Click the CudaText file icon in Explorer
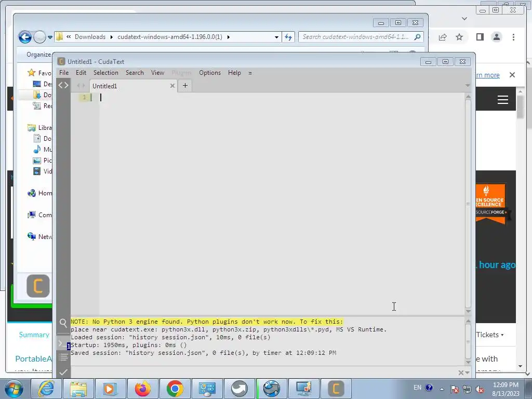This screenshot has width=532, height=399. [x=38, y=286]
